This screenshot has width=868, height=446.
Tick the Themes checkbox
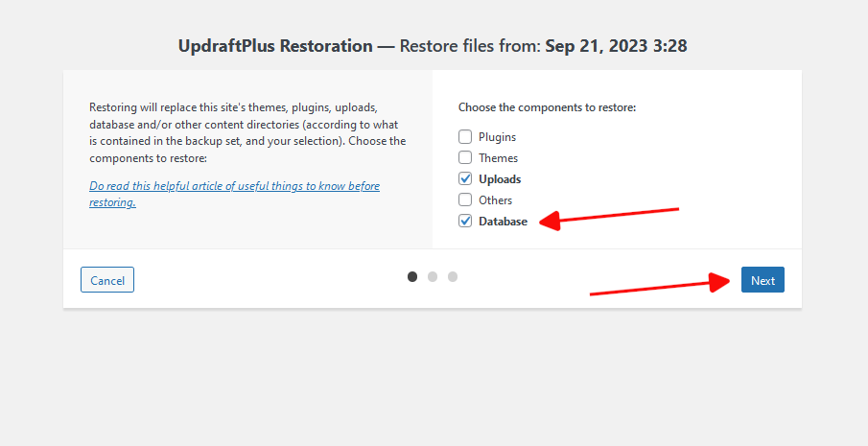coord(465,157)
